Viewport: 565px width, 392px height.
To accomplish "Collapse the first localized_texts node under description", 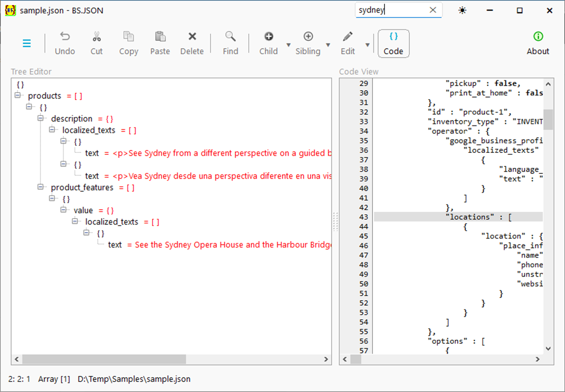I will tap(52, 130).
